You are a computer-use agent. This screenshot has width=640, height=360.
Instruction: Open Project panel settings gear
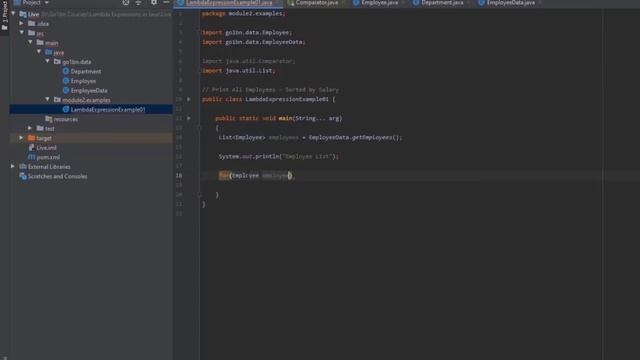[x=153, y=2]
